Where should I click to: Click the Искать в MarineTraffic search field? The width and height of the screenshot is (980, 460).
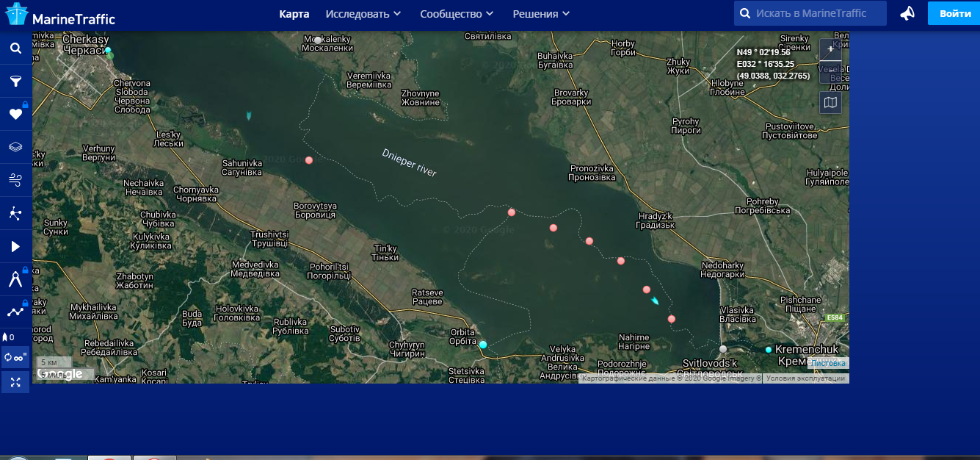pos(819,13)
